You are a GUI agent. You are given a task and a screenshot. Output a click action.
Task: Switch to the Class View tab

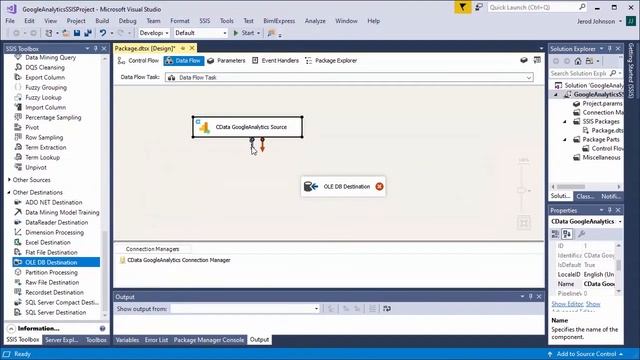585,196
